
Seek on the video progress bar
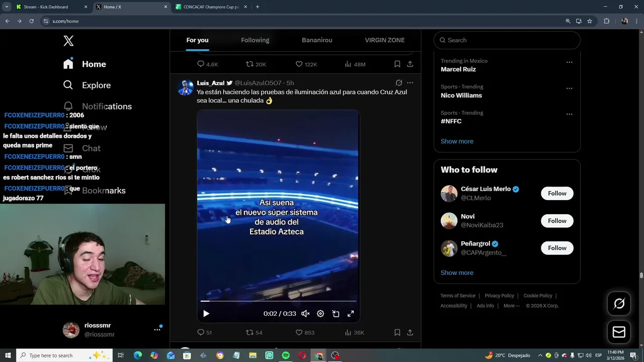[x=278, y=301]
